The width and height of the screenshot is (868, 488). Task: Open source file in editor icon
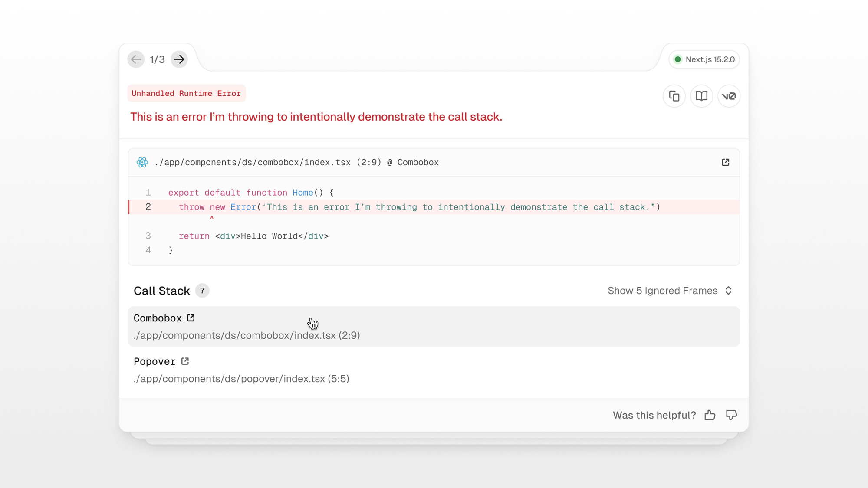click(x=725, y=162)
